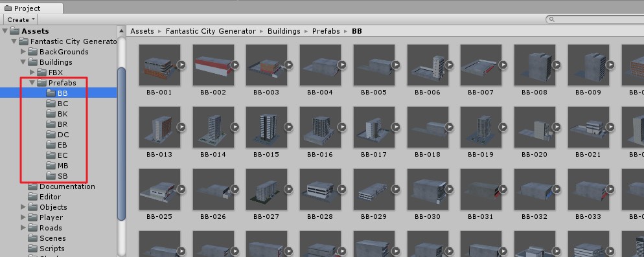Expand BB-005 prefab with its arrow button
Screen dimensions: 644x257
click(x=396, y=65)
